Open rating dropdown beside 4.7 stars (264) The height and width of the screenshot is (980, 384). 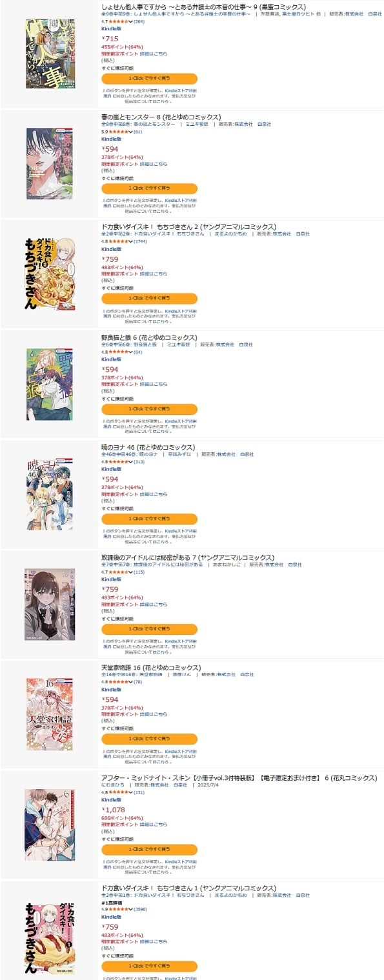tap(131, 21)
